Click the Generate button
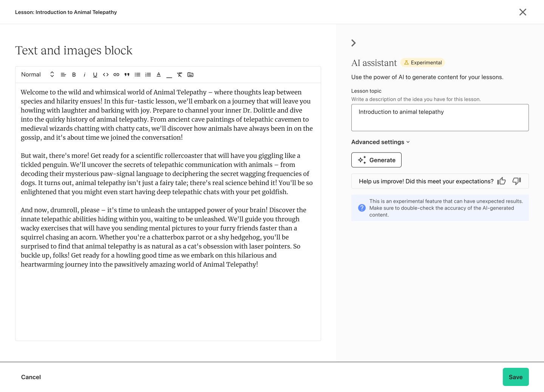 (x=376, y=160)
